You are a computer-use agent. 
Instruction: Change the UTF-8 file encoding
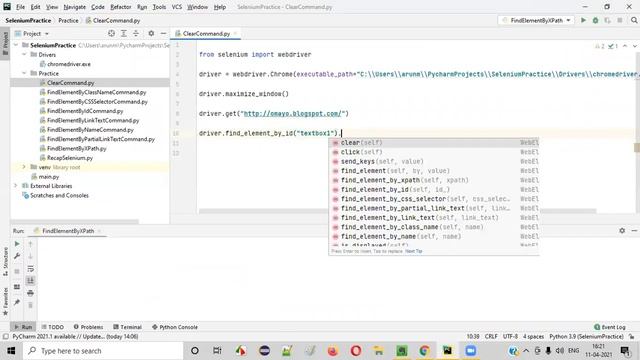pos(510,336)
